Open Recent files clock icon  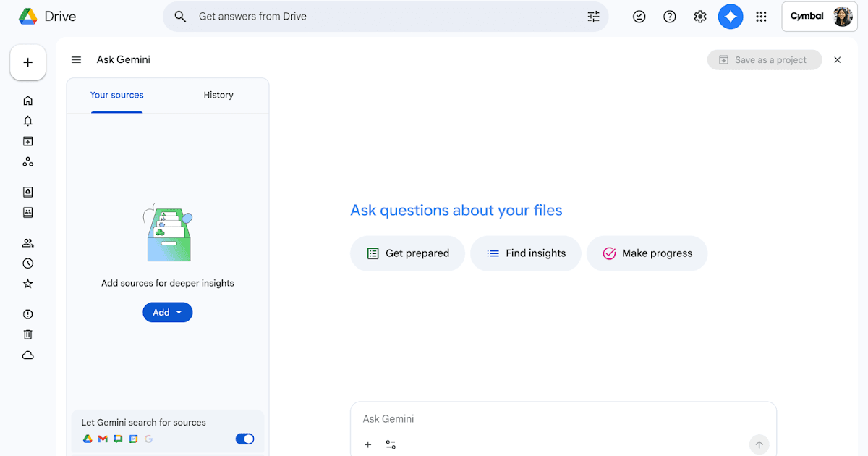coord(28,263)
